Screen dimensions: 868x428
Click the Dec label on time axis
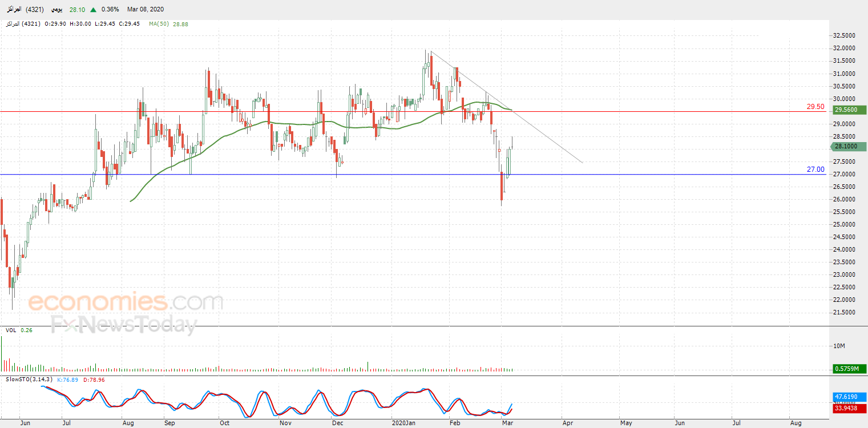pyautogui.click(x=337, y=423)
